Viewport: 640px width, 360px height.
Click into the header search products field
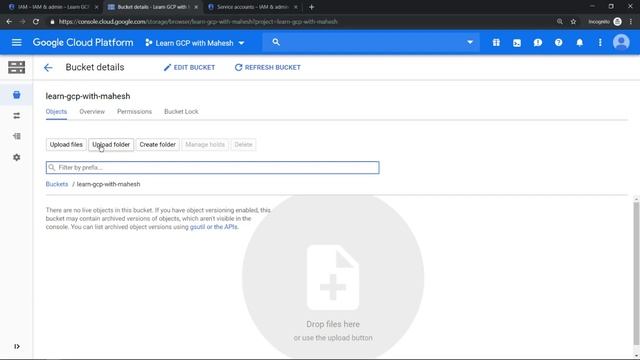[371, 42]
